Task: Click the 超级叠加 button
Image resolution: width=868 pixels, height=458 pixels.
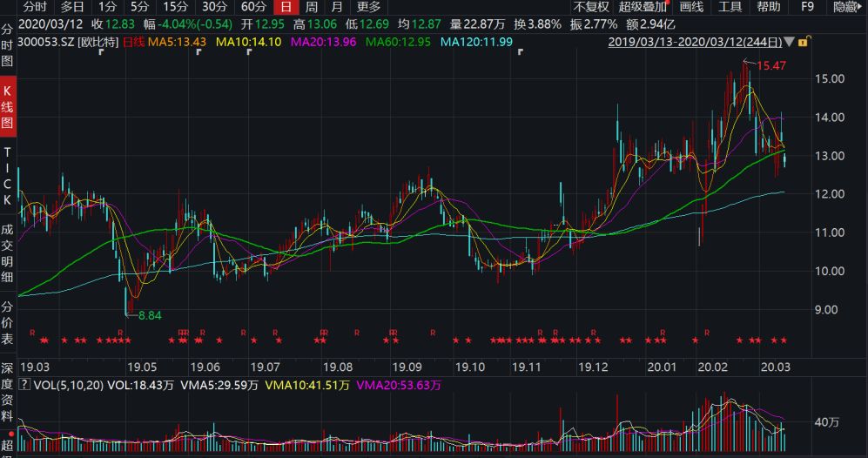Action: coord(643,7)
